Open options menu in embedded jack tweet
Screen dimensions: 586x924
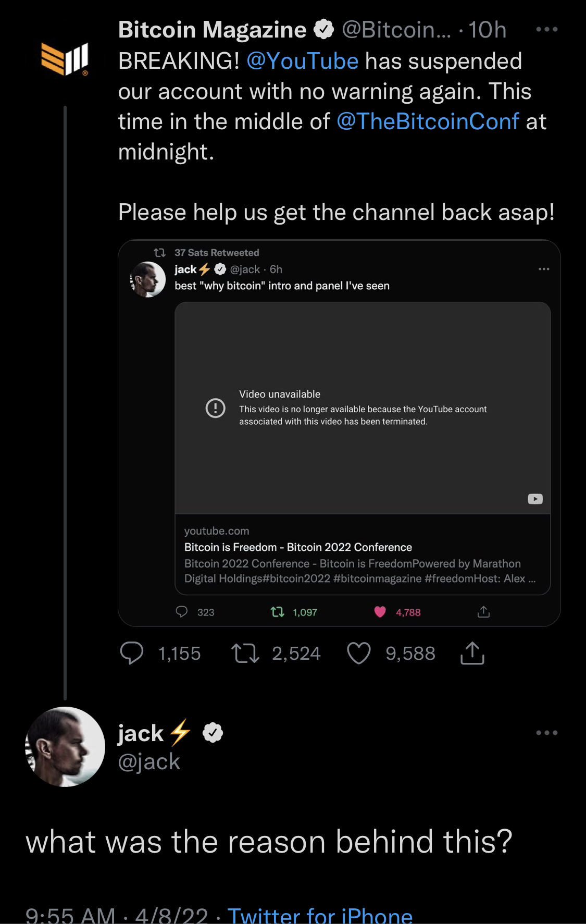click(x=544, y=269)
